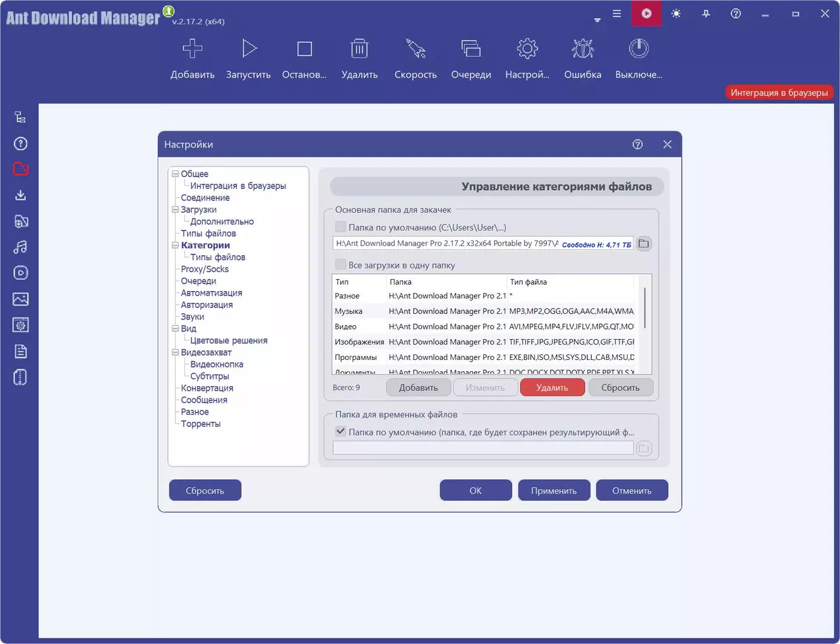The width and height of the screenshot is (840, 644).
Task: Select the download-tray icon in left sidebar
Action: click(20, 195)
